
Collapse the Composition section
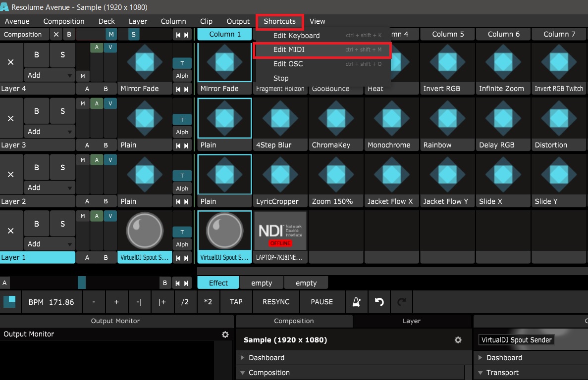tap(242, 373)
